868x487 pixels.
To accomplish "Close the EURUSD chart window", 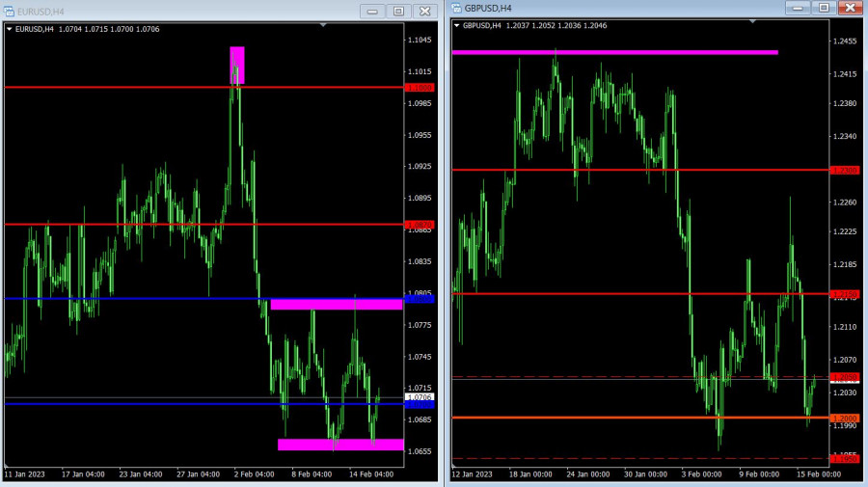I will (424, 11).
